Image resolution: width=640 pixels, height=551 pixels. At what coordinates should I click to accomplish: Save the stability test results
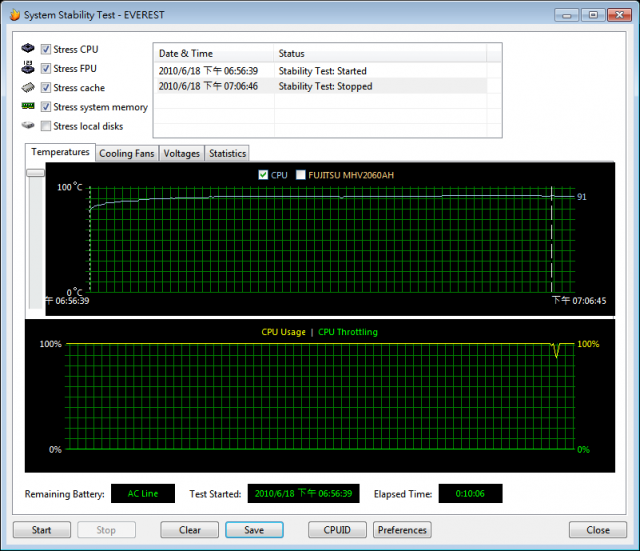pos(254,530)
